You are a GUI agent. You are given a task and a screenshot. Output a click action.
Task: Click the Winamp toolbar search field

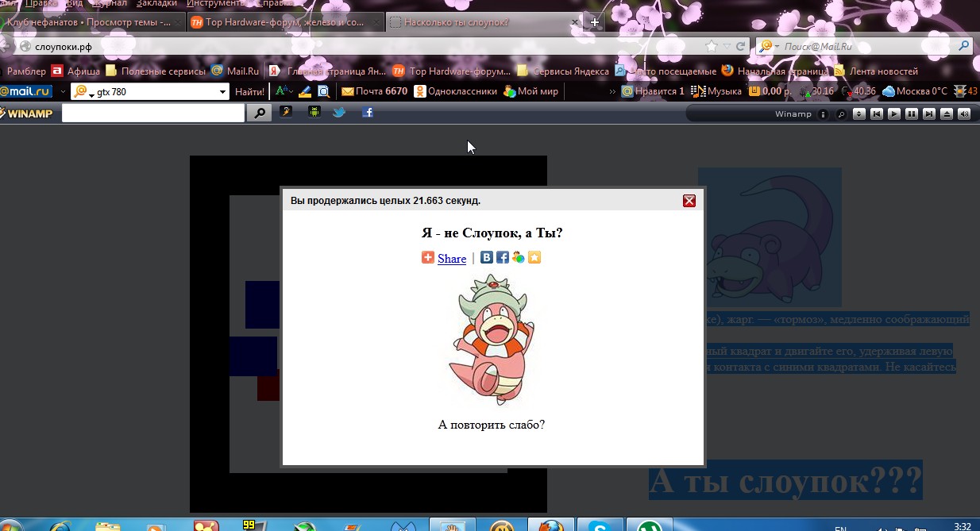click(x=152, y=114)
